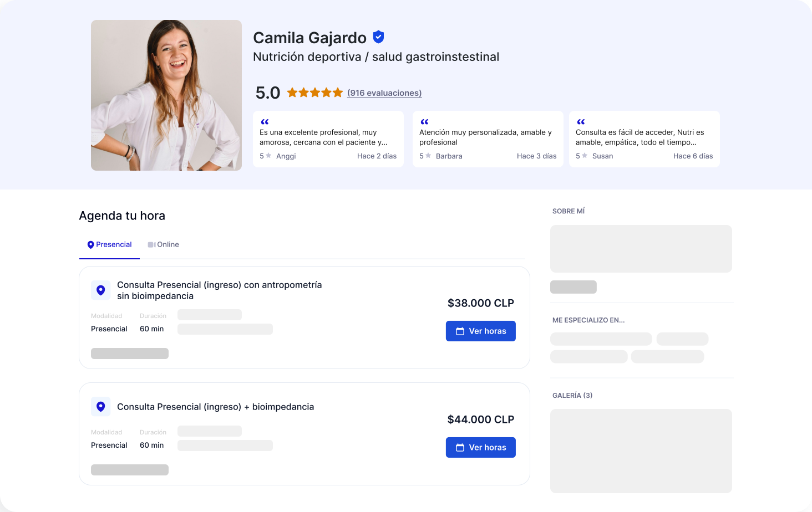Click 'Consulta Presencial (ingreso) con antropometría' title
Viewport: 812px width, 512px height.
(x=219, y=290)
